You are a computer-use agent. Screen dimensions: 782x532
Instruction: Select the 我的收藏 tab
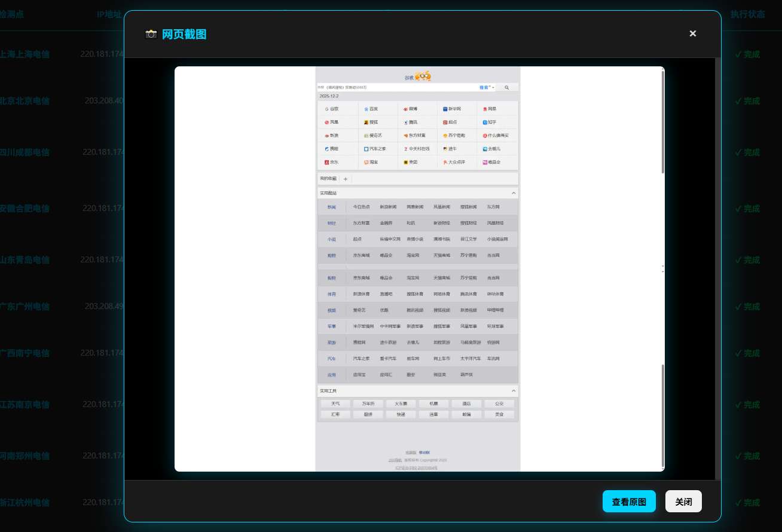pyautogui.click(x=328, y=179)
